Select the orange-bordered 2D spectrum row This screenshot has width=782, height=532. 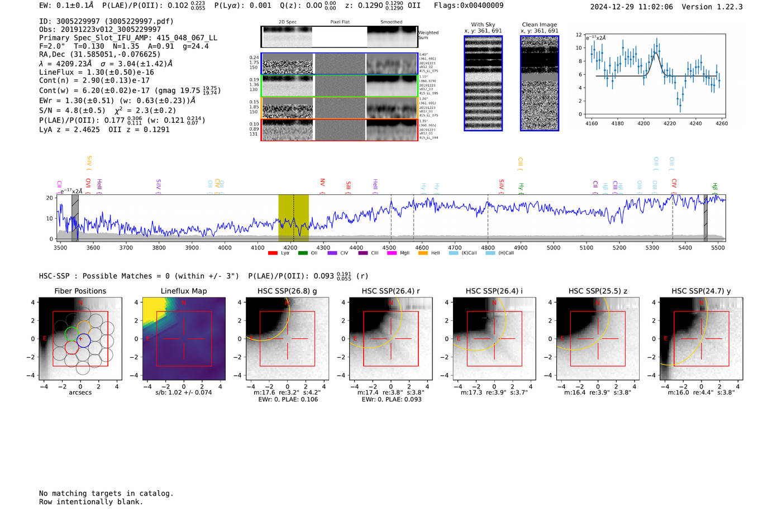point(340,108)
